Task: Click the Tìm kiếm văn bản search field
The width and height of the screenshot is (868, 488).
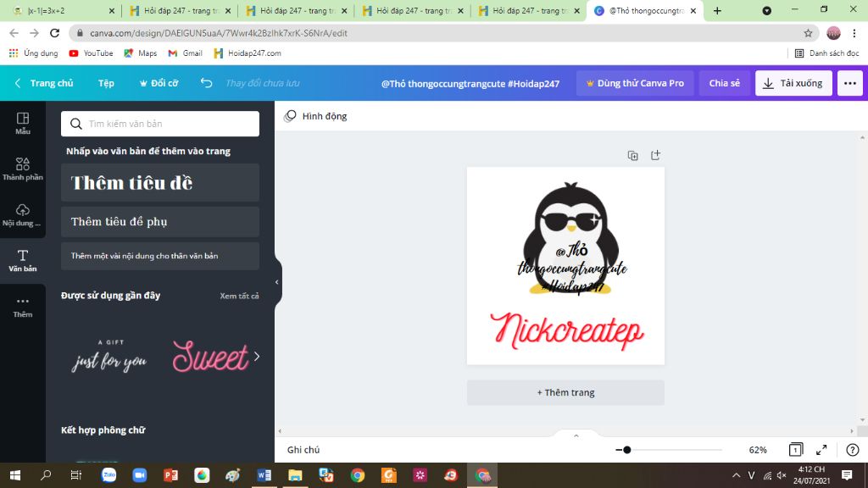Action: [160, 124]
